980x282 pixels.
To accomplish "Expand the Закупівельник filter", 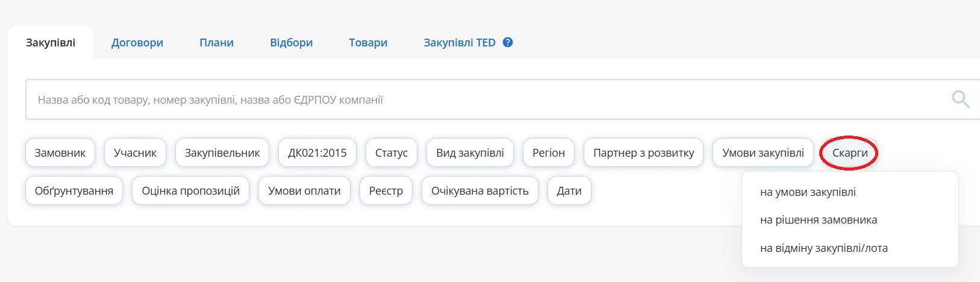I will click(222, 153).
